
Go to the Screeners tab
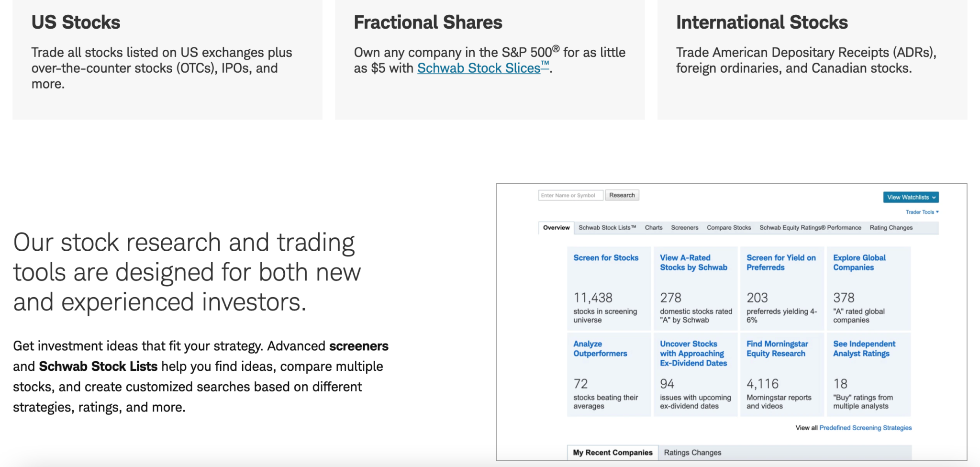684,228
